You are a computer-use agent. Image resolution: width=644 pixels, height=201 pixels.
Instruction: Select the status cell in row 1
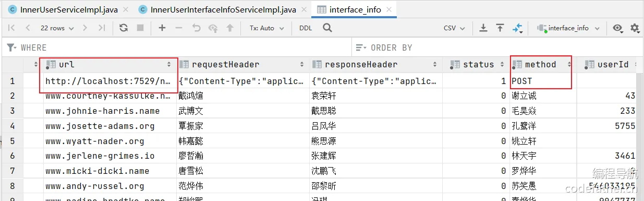[476, 81]
